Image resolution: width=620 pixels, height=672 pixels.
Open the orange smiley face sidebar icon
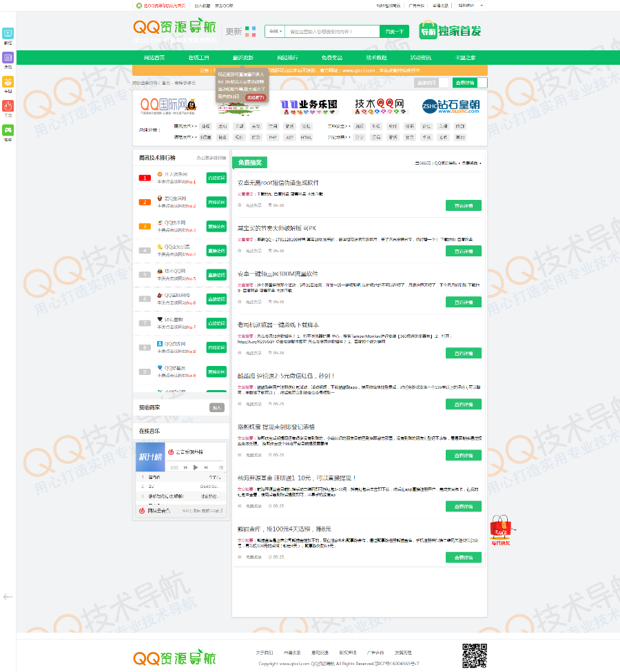[8, 81]
